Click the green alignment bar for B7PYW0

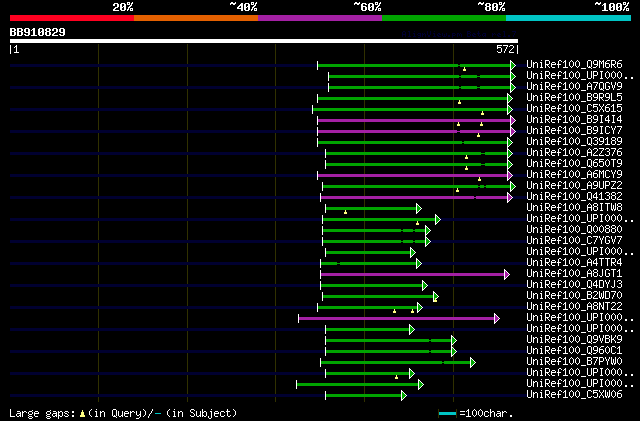(398, 363)
